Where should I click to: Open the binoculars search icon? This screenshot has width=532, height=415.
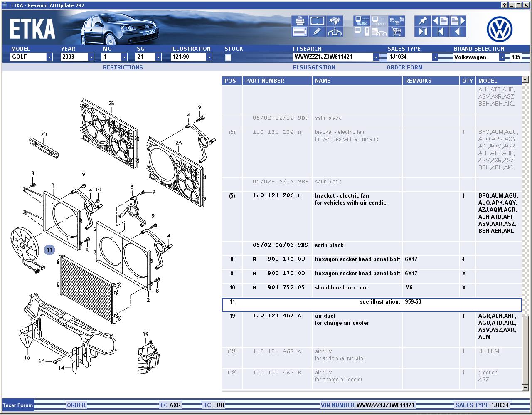[335, 21]
